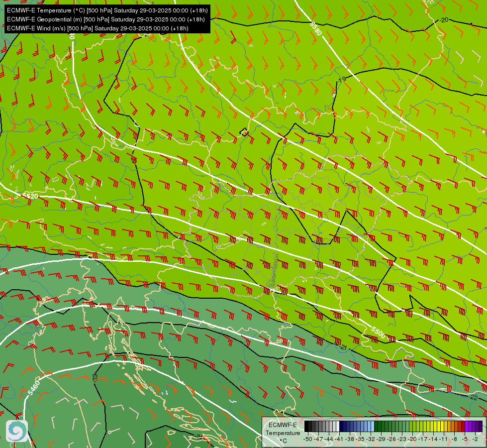Click the 5520 geopotential contour label
This screenshot has height=448, width=487.
tap(30, 196)
